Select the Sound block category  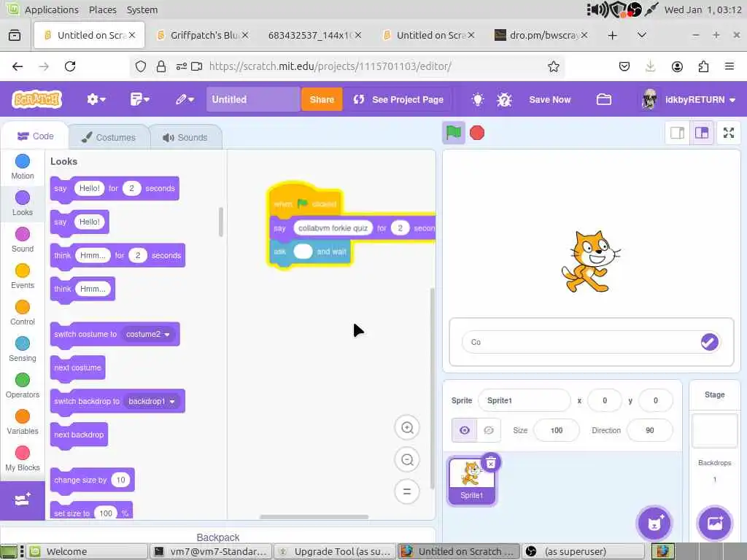[23, 240]
